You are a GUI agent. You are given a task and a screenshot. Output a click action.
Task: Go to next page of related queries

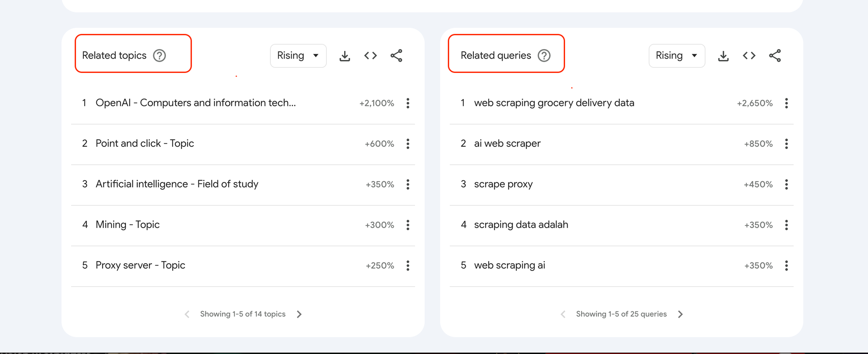tap(680, 314)
